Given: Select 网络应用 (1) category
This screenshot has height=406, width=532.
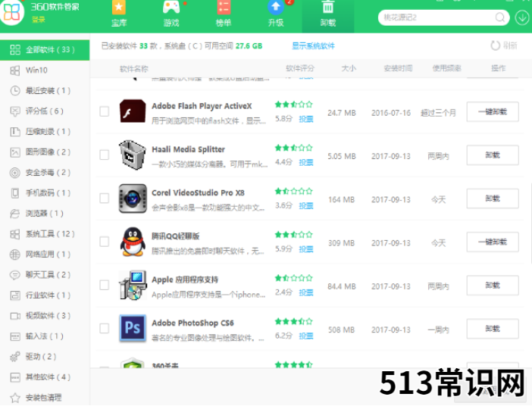Looking at the screenshot, I should point(45,254).
